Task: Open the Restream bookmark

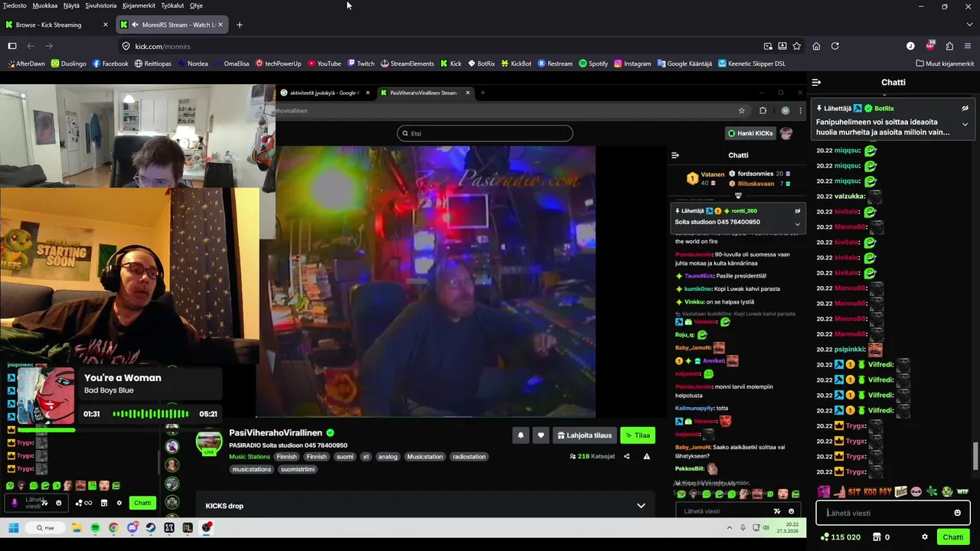Action: [555, 64]
